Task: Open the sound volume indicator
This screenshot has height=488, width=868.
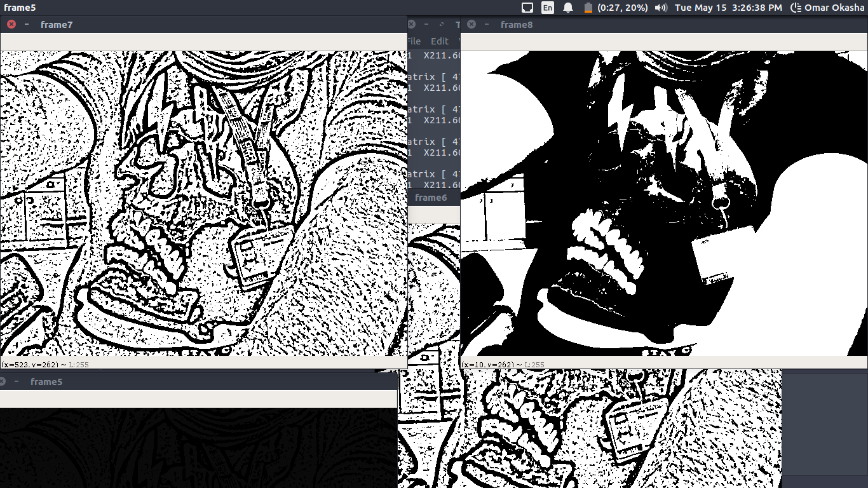Action: [661, 8]
